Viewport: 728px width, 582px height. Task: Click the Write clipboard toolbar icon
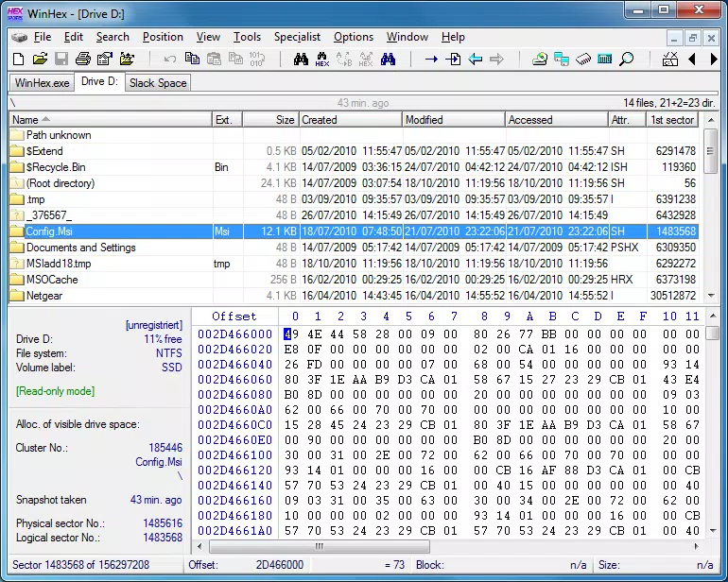click(x=235, y=59)
